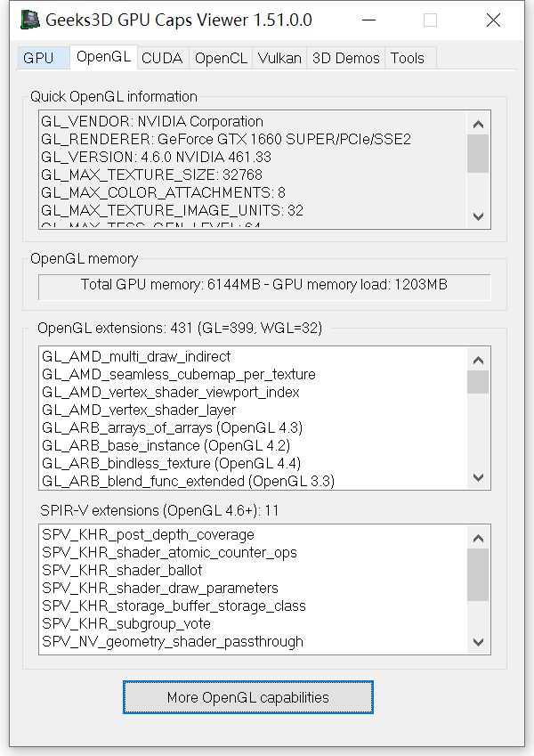Viewport: 534px width, 756px height.
Task: Click More OpenGL capabilities button
Action: 248,697
